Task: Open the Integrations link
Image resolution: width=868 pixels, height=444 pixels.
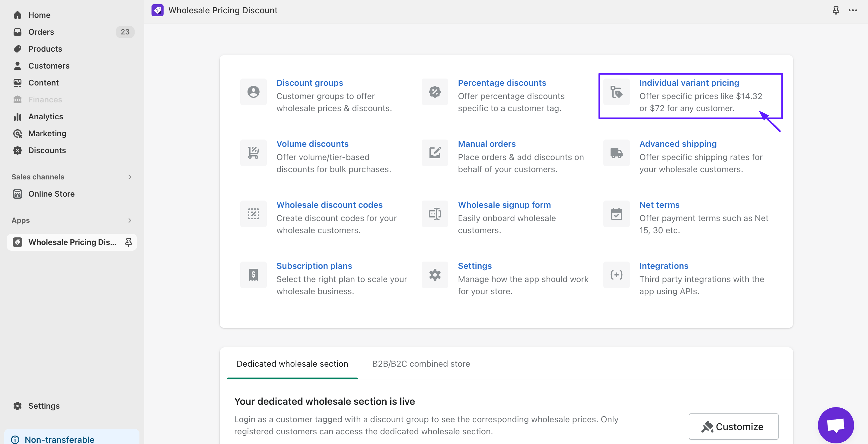Action: [663, 266]
